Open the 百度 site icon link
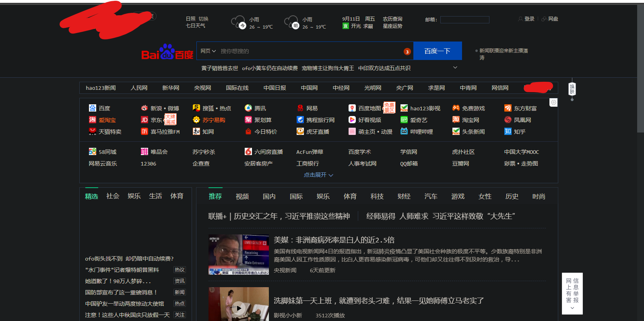644x321 pixels. [93, 108]
